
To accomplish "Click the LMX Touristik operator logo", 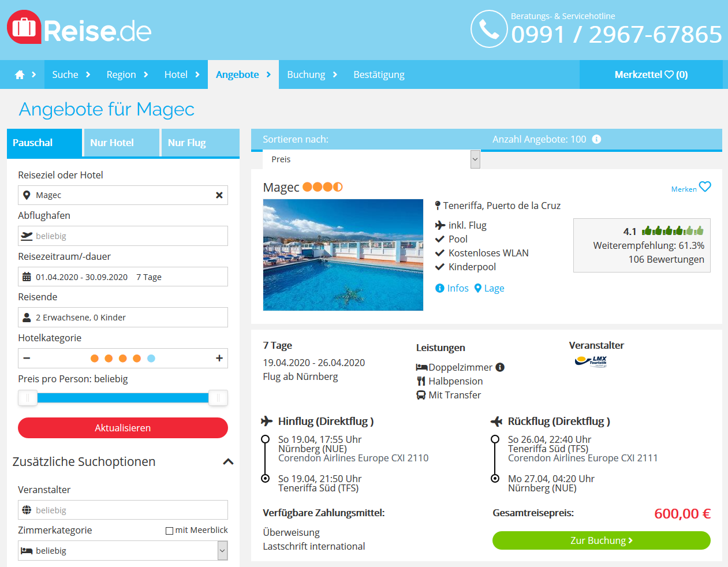I will 591,361.
